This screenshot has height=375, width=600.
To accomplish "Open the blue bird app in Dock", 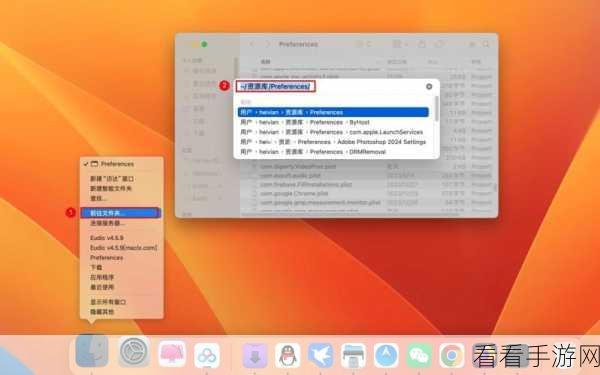I will pos(321,355).
